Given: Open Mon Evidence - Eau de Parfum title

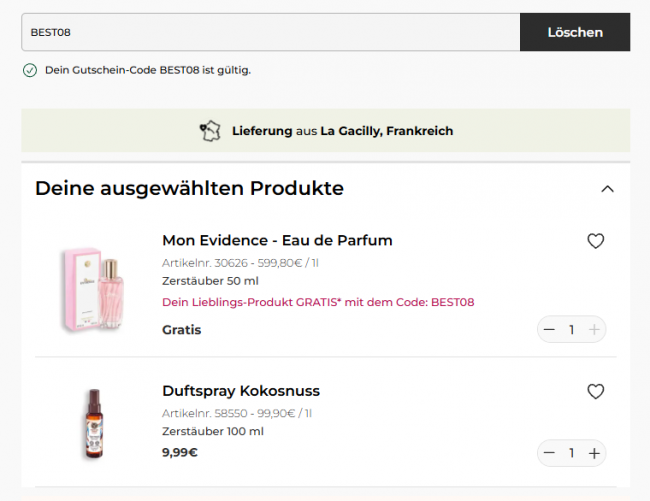Looking at the screenshot, I should click(x=277, y=240).
